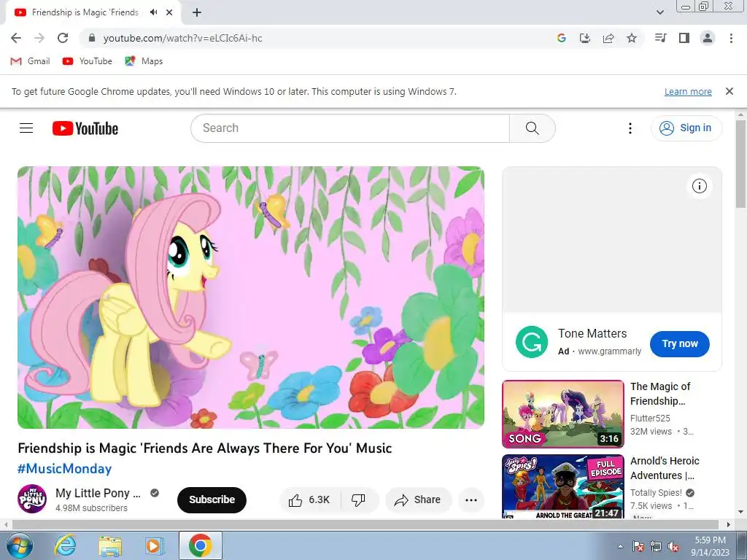This screenshot has width=747, height=560.
Task: Show hidden tray icons arrow
Action: coord(620,546)
